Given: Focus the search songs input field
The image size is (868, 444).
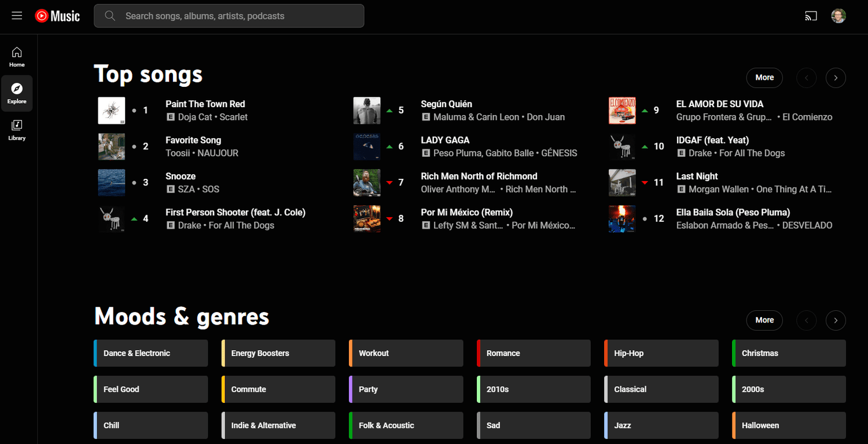Looking at the screenshot, I should pos(229,16).
